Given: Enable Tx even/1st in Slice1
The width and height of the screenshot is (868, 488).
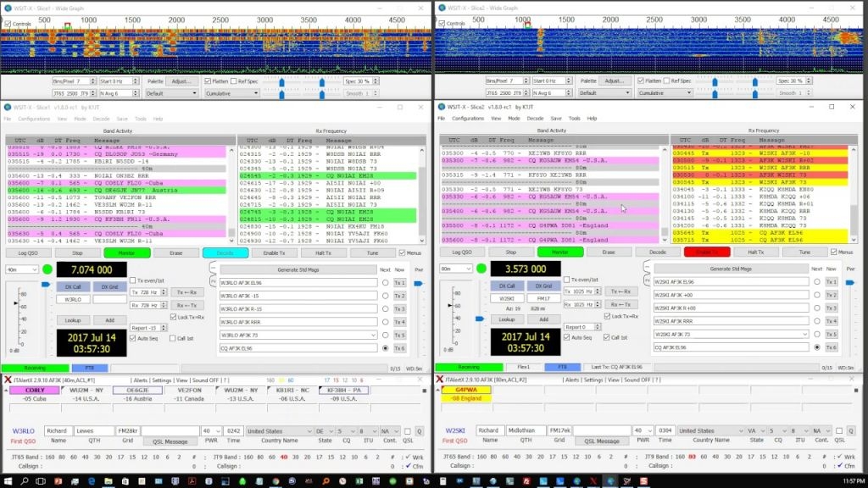Looking at the screenshot, I should click(133, 280).
